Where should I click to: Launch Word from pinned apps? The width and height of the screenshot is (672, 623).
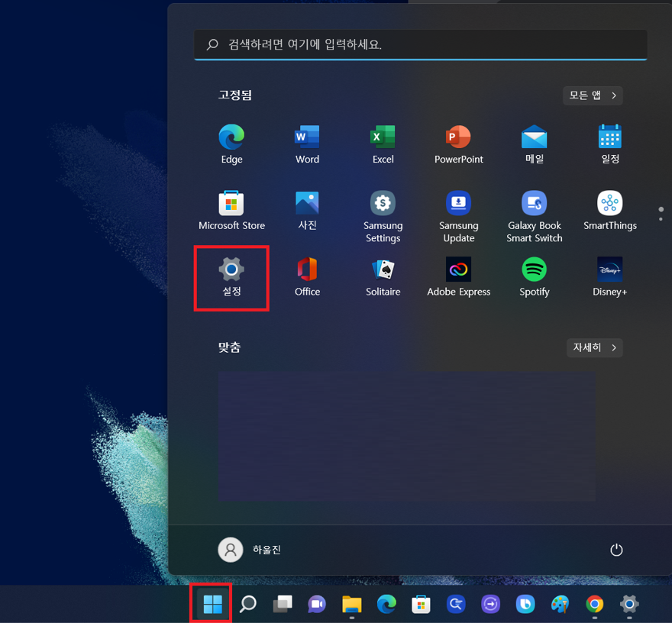coord(307,144)
